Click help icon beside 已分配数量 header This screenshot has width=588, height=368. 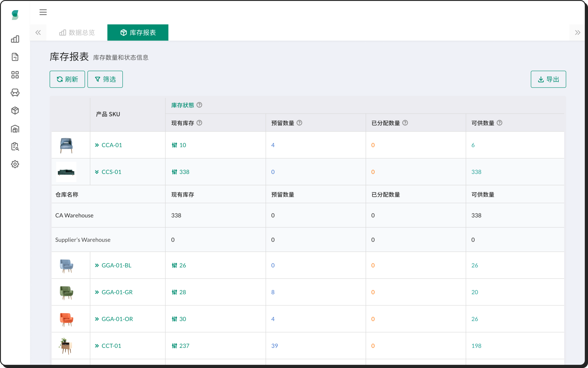coord(405,123)
